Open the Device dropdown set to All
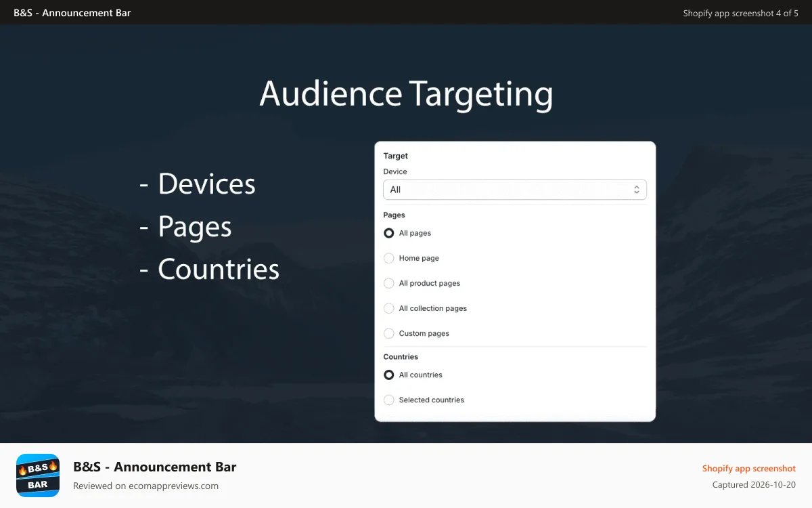 pos(515,190)
